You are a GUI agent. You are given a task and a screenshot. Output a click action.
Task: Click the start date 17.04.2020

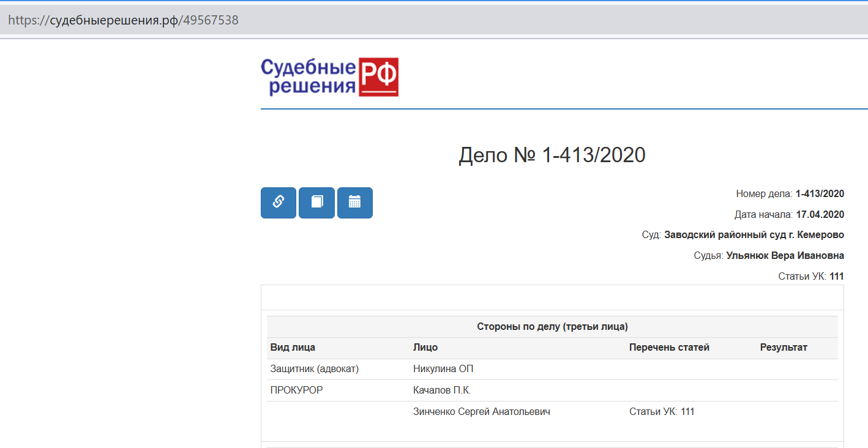click(x=820, y=215)
